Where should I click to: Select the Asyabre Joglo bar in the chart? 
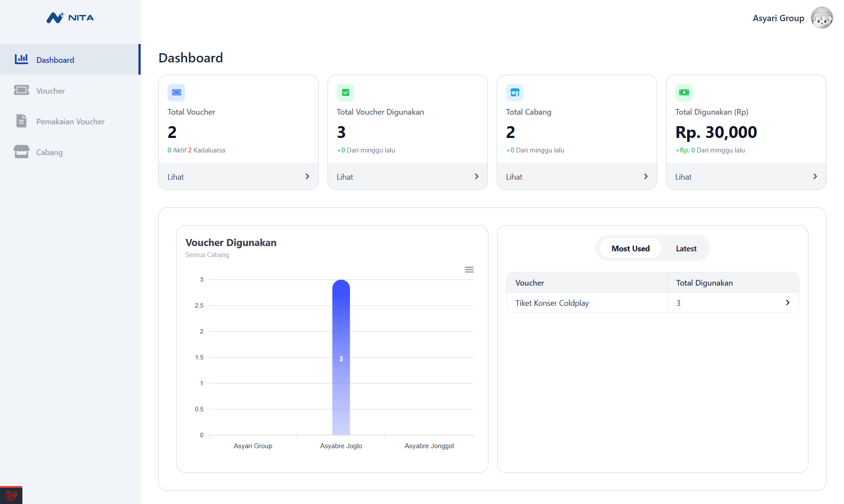click(x=341, y=358)
